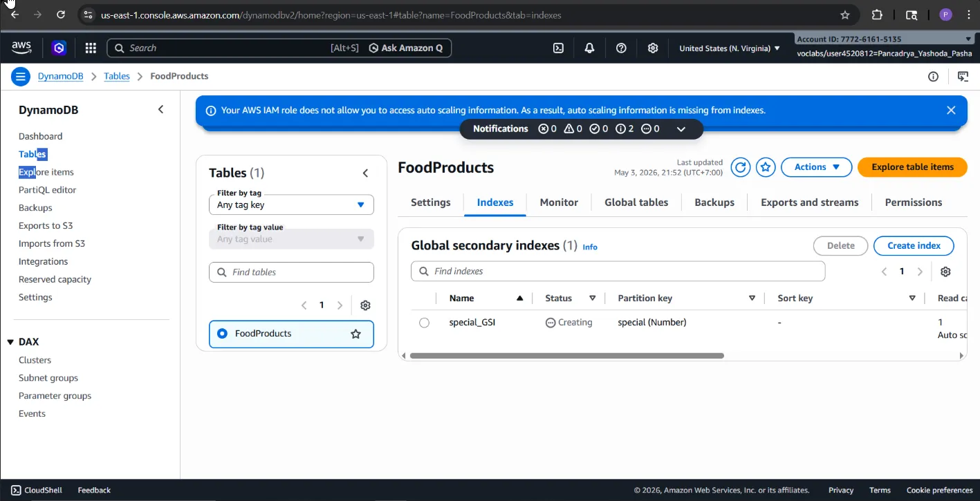Image resolution: width=980 pixels, height=501 pixels.
Task: Open the AWS services grid menu
Action: pyautogui.click(x=91, y=48)
